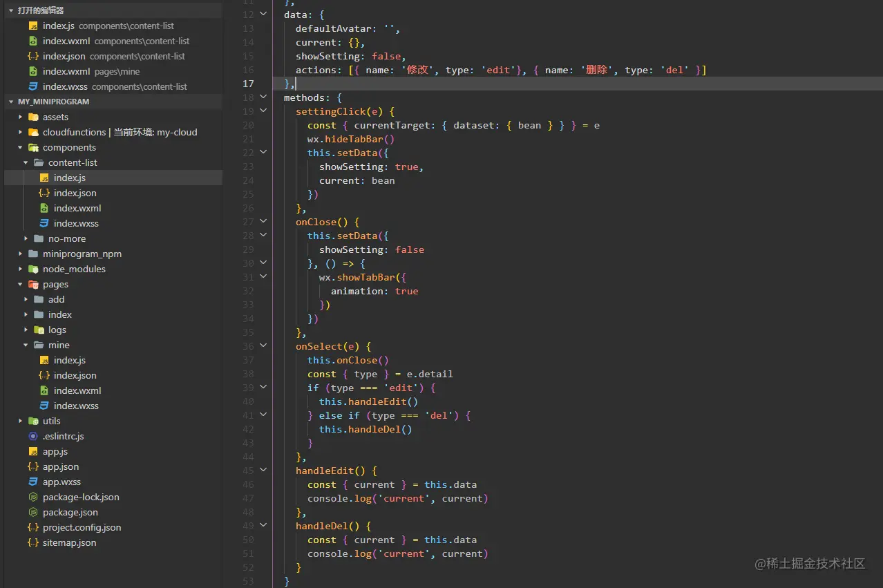
Task: Click wx.hideTabBar() call in code
Action: (351, 139)
